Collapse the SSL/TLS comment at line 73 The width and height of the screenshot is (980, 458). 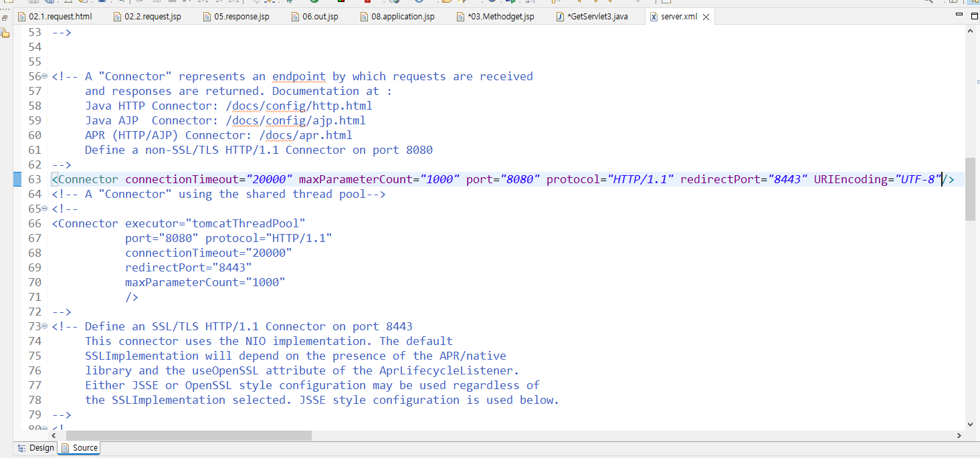click(x=45, y=326)
